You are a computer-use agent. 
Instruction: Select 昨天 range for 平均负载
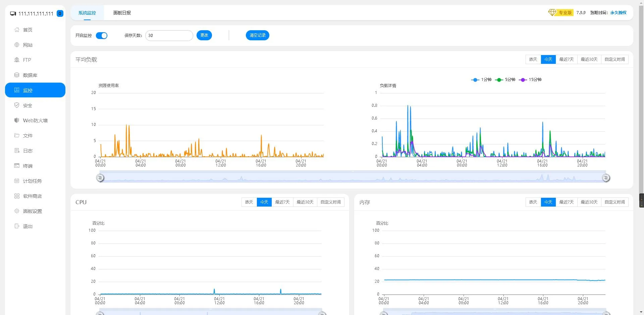[x=533, y=59]
